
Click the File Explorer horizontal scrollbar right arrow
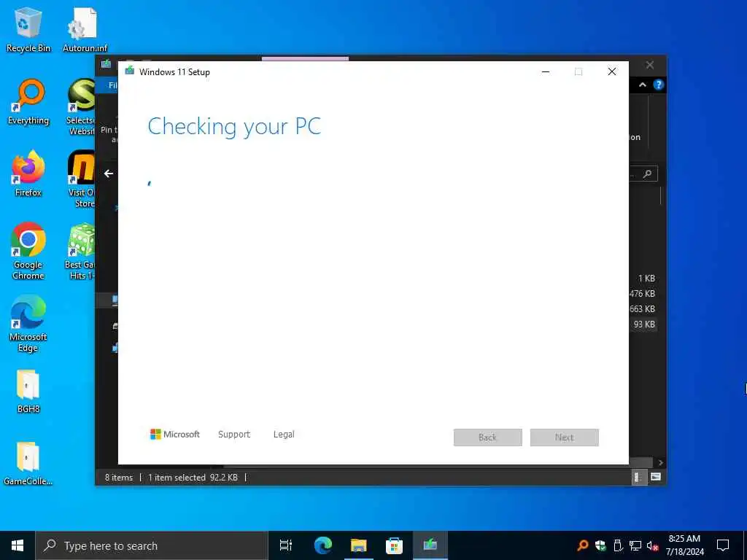(x=660, y=462)
